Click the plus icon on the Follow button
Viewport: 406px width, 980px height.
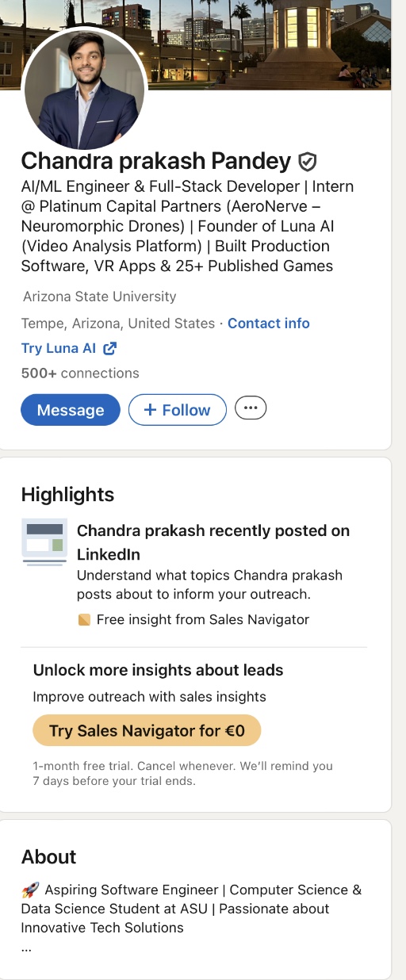tap(150, 410)
